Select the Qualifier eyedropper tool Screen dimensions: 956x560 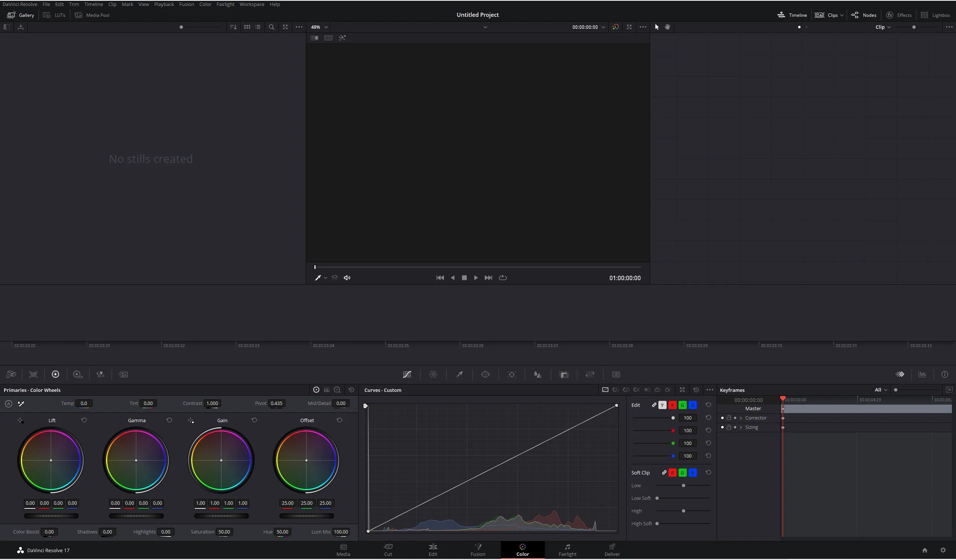click(x=460, y=375)
